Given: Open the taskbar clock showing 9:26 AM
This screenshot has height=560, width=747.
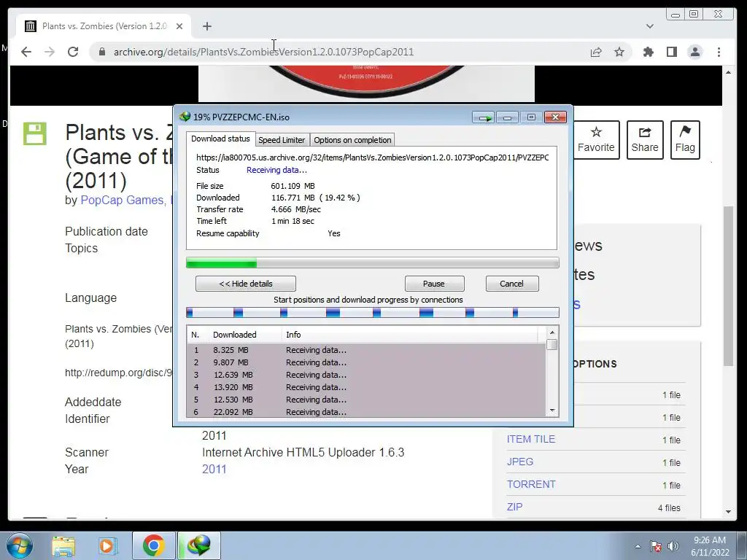Looking at the screenshot, I should 710,546.
